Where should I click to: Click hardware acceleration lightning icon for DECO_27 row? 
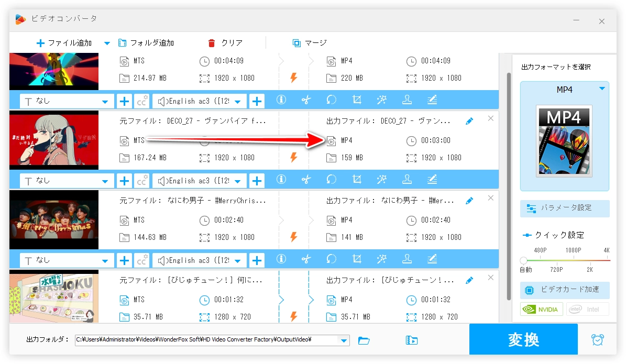294,157
